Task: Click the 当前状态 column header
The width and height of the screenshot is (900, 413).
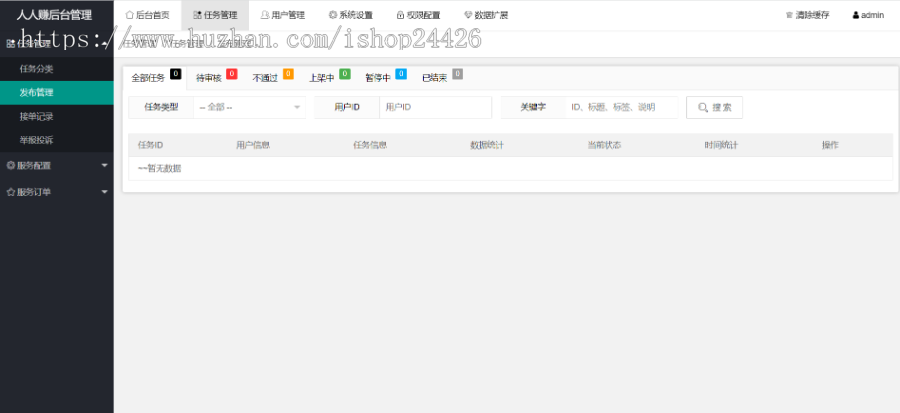Action: click(604, 145)
